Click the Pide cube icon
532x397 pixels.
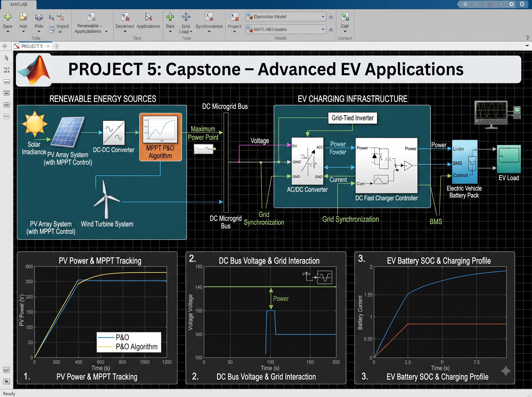pyautogui.click(x=39, y=17)
